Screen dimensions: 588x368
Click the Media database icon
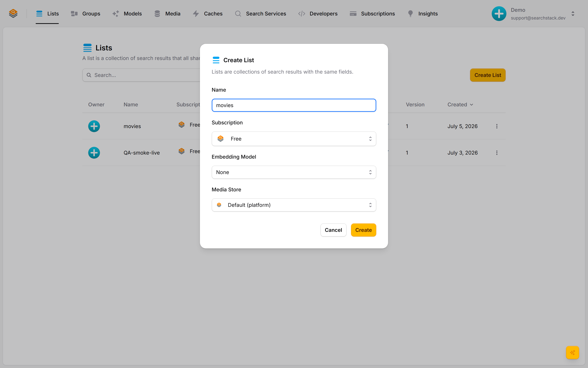(x=157, y=14)
